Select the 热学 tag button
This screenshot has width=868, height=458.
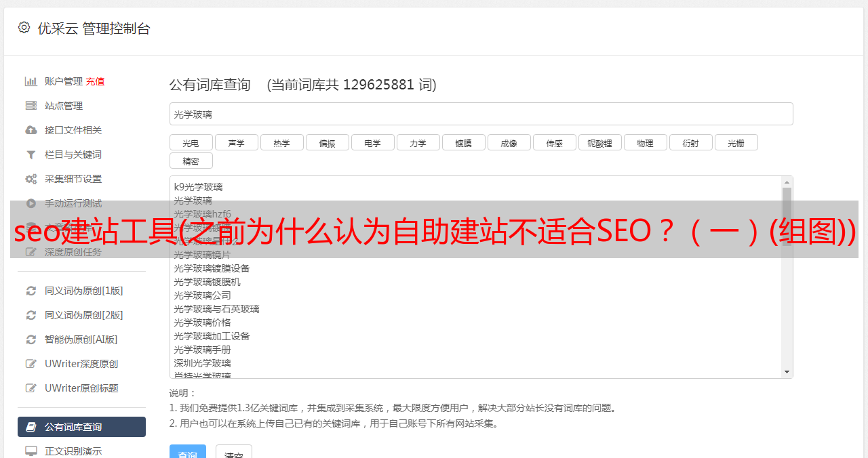coord(282,142)
